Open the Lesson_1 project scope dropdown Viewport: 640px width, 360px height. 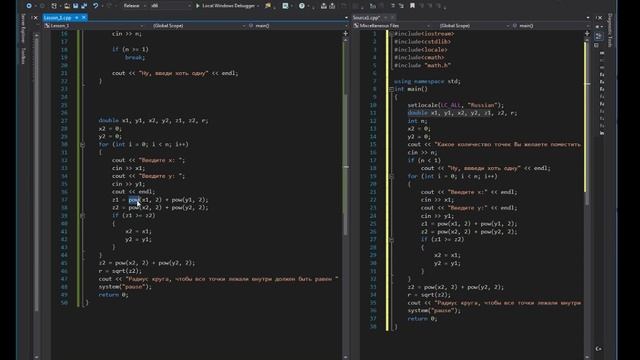coord(94,26)
